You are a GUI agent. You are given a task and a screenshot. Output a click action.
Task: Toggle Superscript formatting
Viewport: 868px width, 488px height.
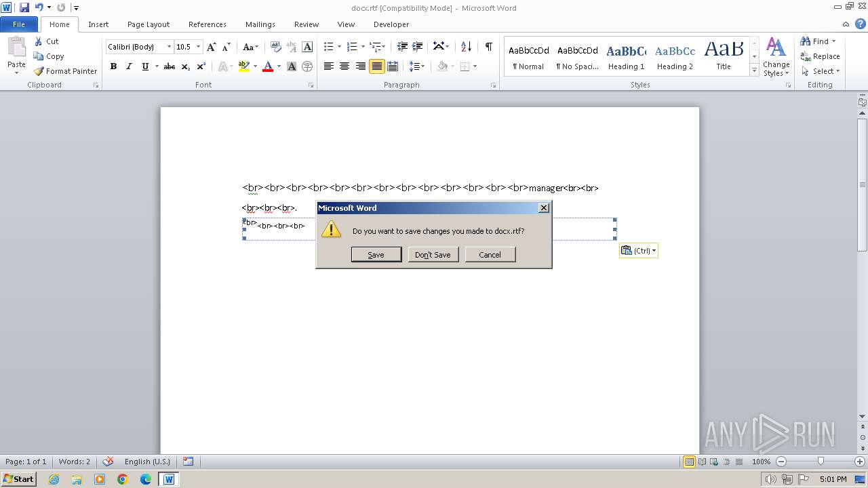[201, 66]
